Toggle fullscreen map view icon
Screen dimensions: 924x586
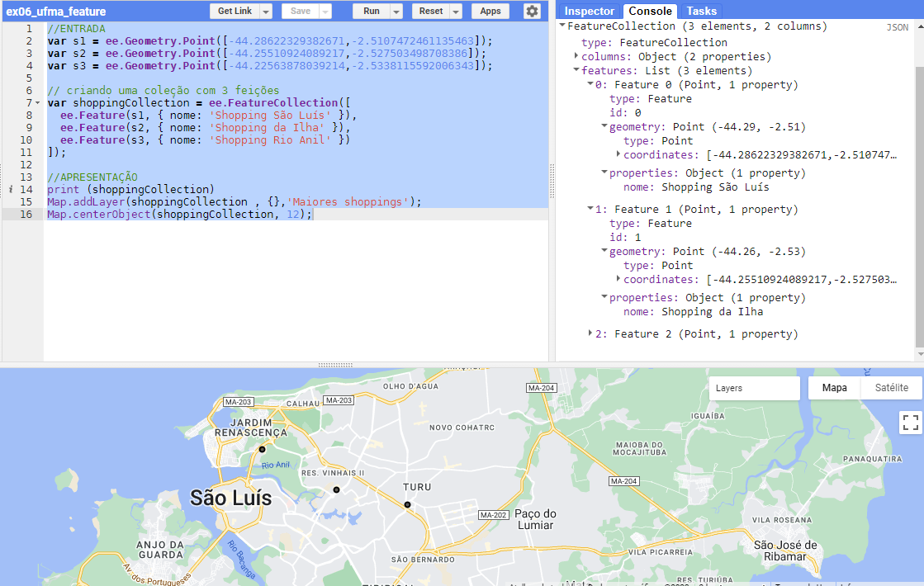click(911, 423)
